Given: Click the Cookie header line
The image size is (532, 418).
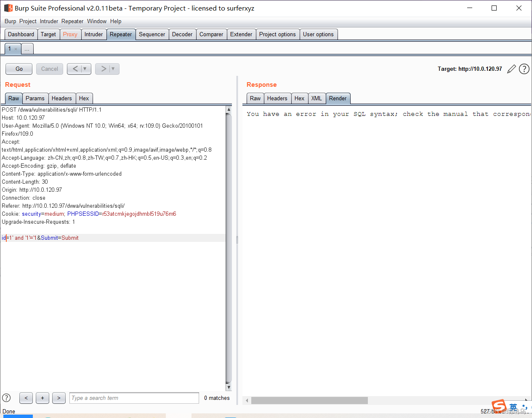Looking at the screenshot, I should click(89, 214).
